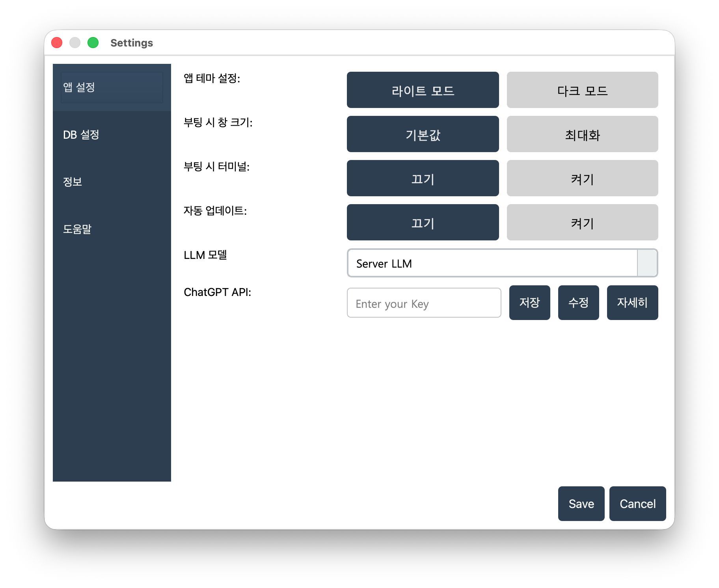Choose 최대화 window size at boot
The width and height of the screenshot is (719, 588).
(582, 134)
